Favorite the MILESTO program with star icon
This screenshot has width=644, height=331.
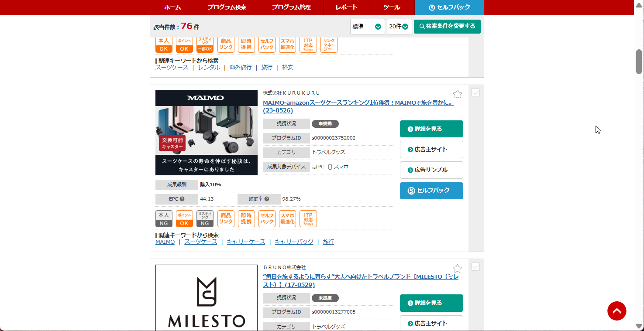pyautogui.click(x=457, y=268)
